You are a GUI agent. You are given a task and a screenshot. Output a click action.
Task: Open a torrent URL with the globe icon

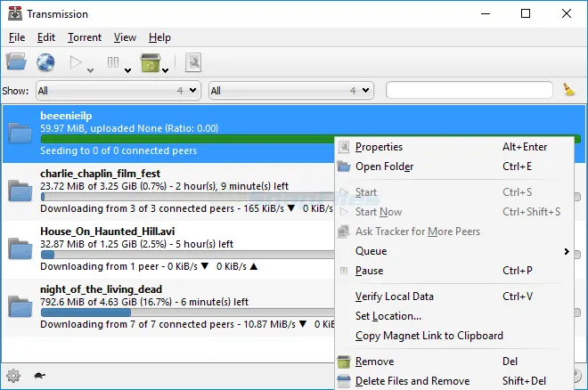pos(45,62)
